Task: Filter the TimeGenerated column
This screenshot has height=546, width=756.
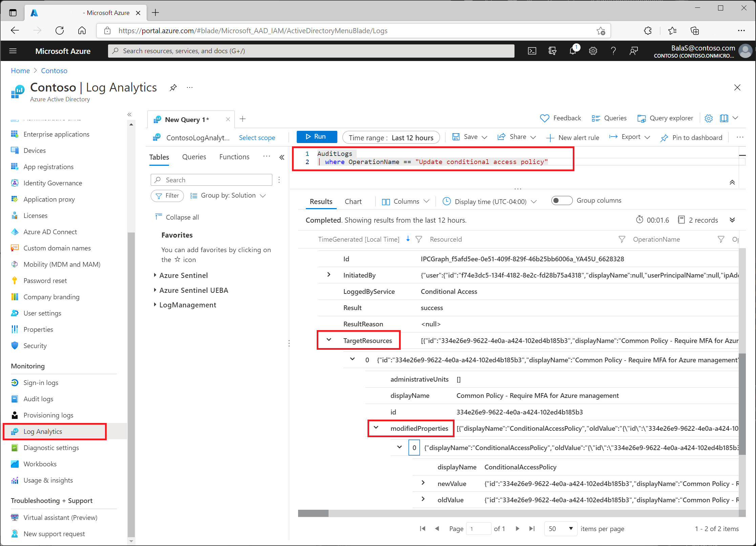Action: pyautogui.click(x=419, y=239)
